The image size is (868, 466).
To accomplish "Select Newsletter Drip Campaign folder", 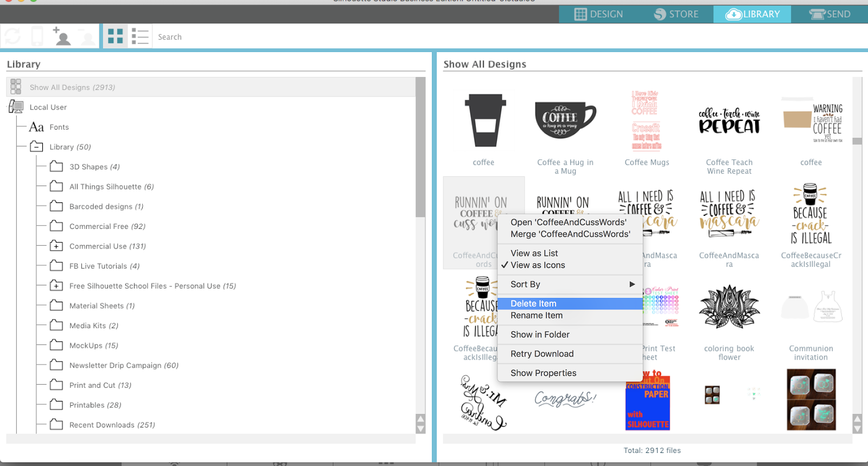I will (x=124, y=365).
